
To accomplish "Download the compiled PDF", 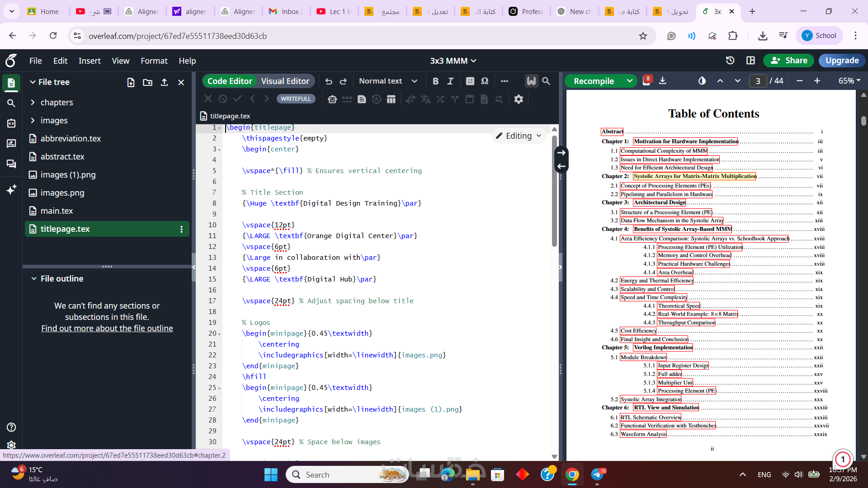I will (662, 80).
